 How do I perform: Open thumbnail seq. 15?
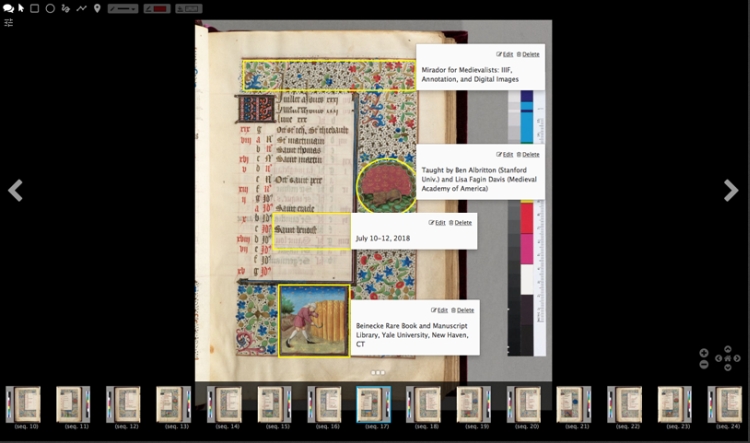tap(275, 405)
